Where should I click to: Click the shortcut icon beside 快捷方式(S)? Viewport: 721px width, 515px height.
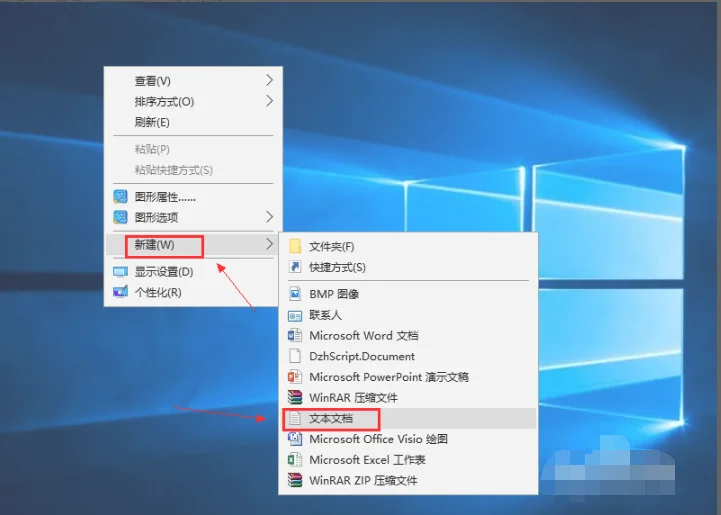point(295,267)
